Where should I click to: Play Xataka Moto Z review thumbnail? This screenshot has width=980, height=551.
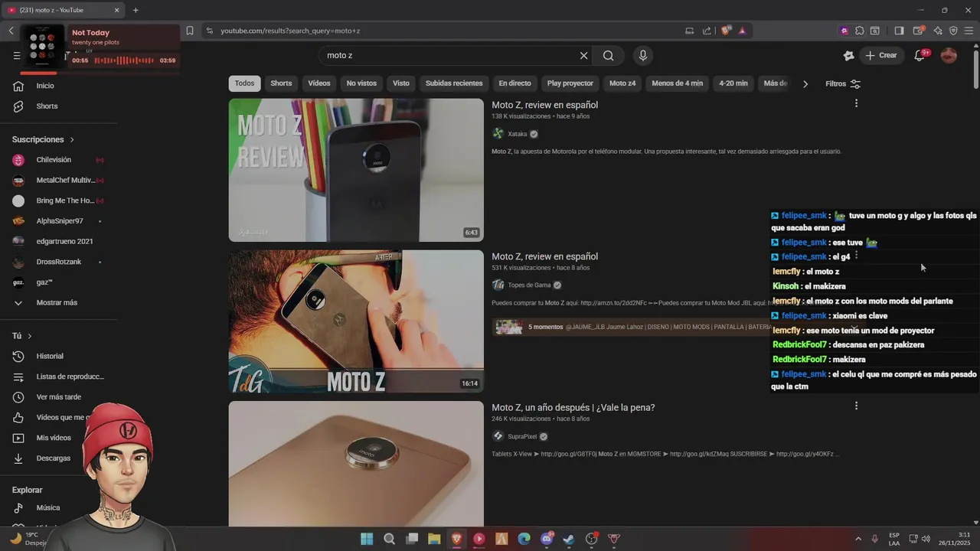tap(356, 170)
